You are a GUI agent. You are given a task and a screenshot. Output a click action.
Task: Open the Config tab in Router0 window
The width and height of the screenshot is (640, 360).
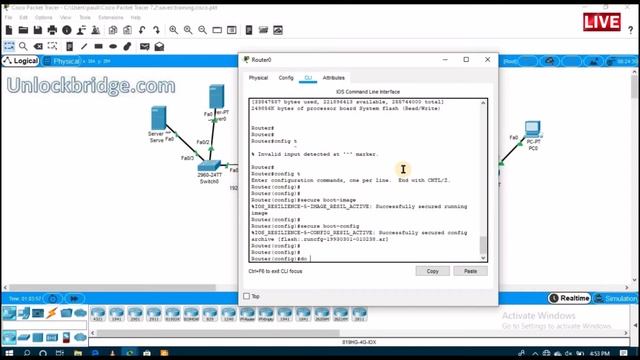coord(286,78)
